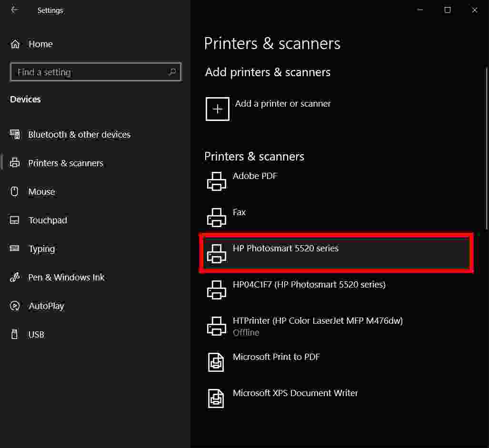Screen dimensions: 489x448
Task: Click the HP04C1F7 printer icon
Action: tap(217, 289)
